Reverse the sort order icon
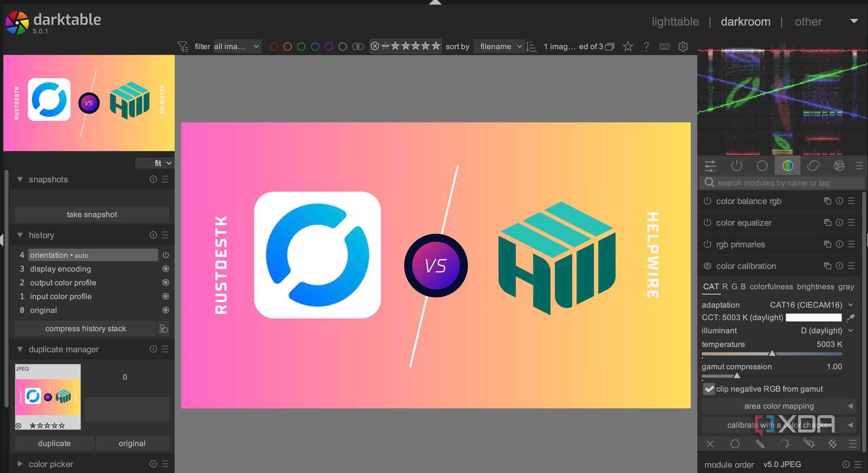The width and height of the screenshot is (868, 473). click(532, 47)
